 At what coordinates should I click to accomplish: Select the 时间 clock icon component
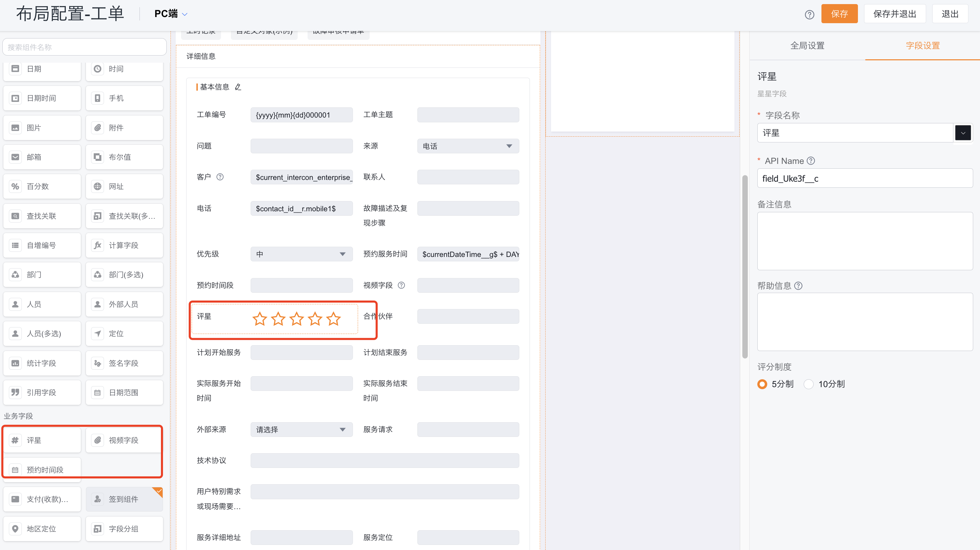98,69
